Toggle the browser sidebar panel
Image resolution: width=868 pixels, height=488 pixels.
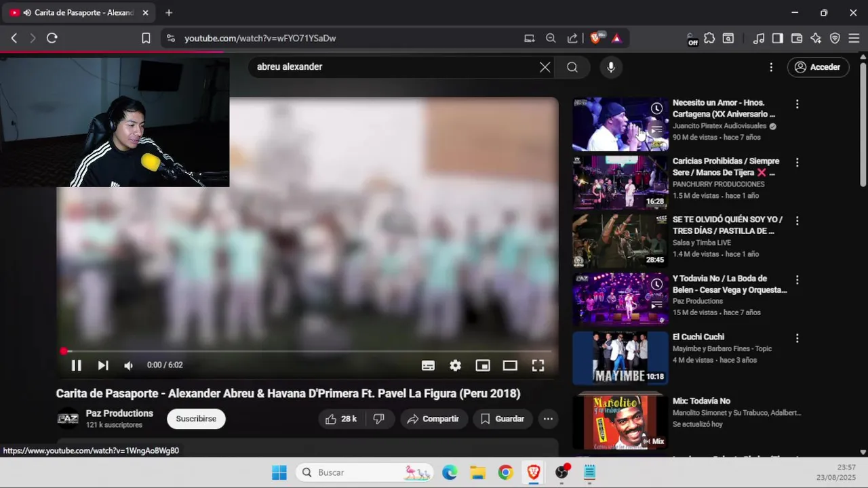(x=778, y=39)
